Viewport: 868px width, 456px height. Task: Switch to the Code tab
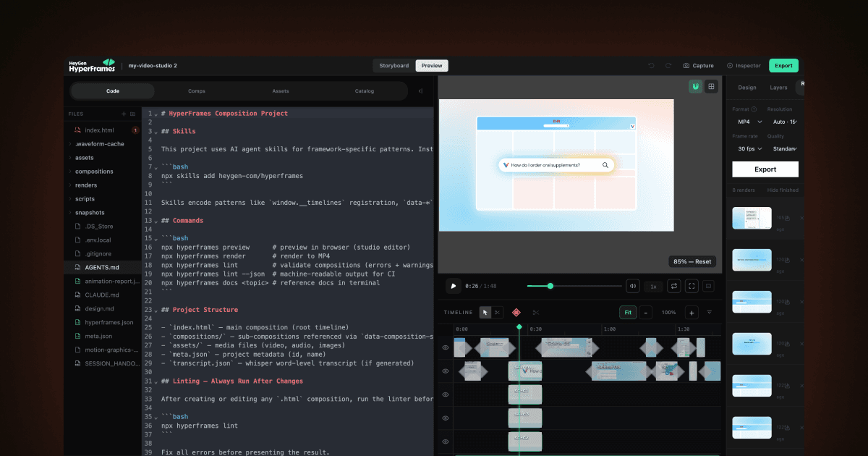click(x=113, y=91)
